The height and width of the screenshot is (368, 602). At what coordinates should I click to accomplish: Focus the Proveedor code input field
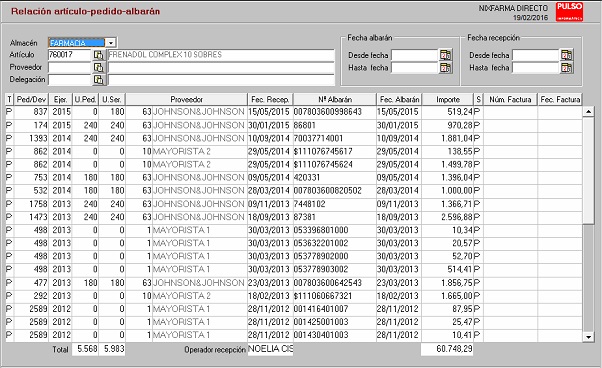pyautogui.click(x=69, y=68)
